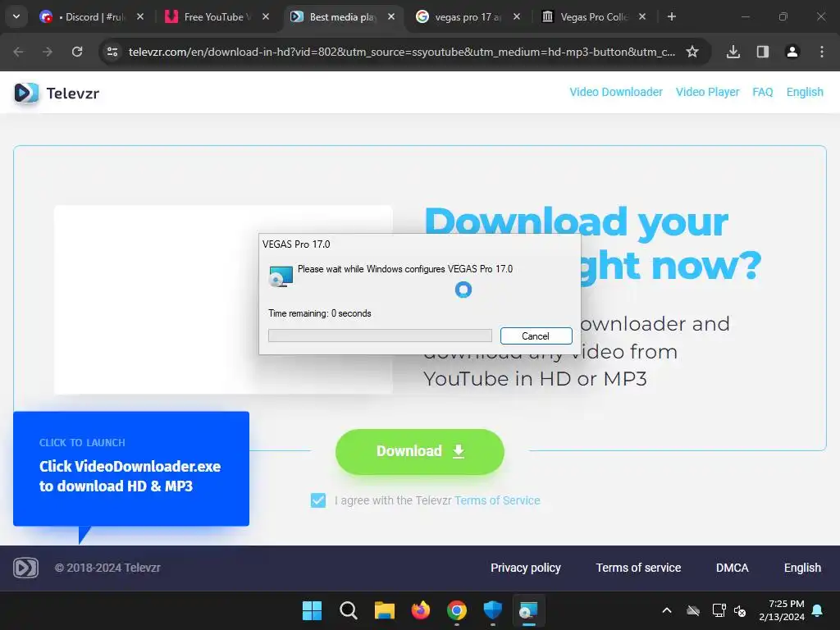Bookmark this page with the star icon
Viewport: 840px width, 630px height.
692,52
